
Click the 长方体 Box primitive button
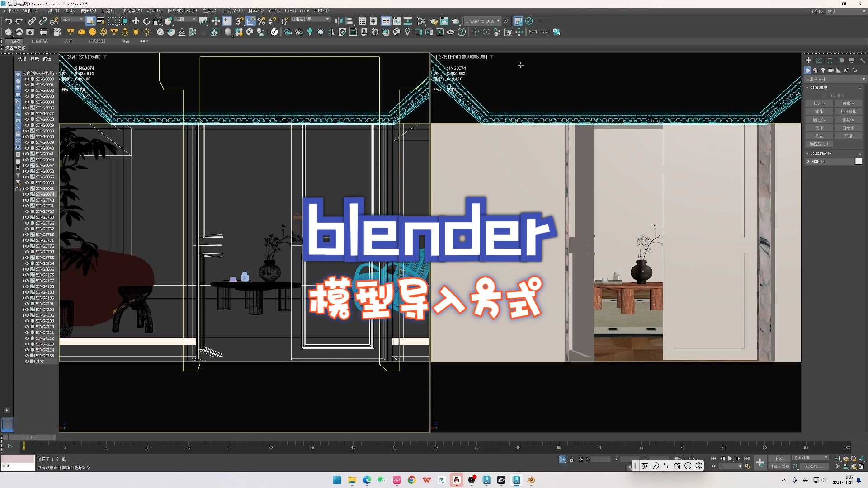pyautogui.click(x=819, y=103)
